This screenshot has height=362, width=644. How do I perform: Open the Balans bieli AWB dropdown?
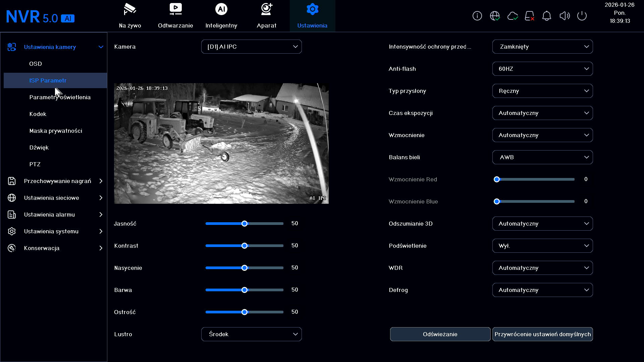click(x=542, y=157)
